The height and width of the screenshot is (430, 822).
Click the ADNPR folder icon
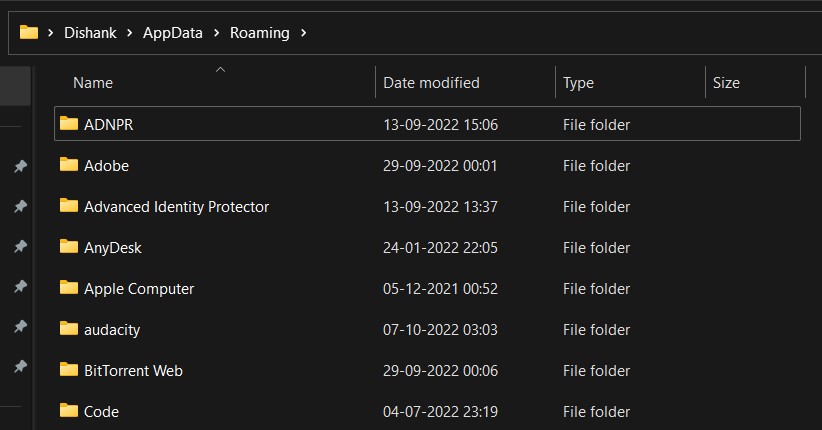pos(69,124)
